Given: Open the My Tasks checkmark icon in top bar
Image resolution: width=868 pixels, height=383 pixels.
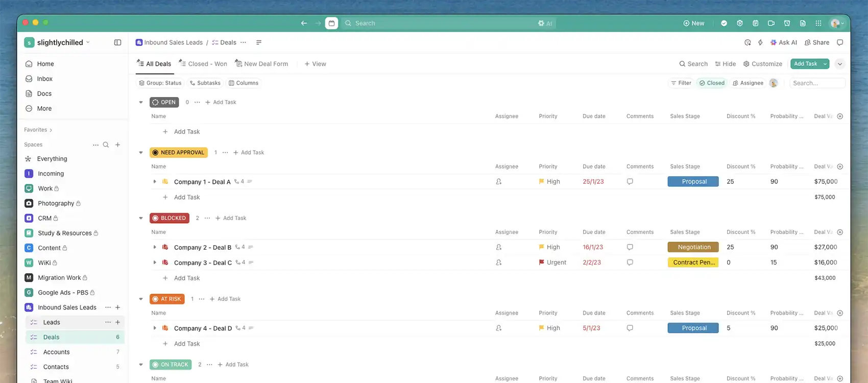Looking at the screenshot, I should (724, 23).
